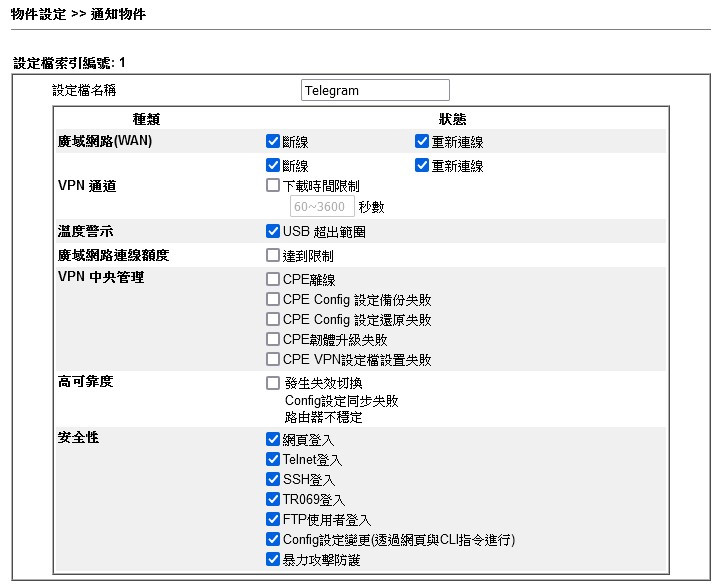Uncheck USB 超出範圍 temperature alert
Screen dimensions: 721x588
(x=273, y=231)
